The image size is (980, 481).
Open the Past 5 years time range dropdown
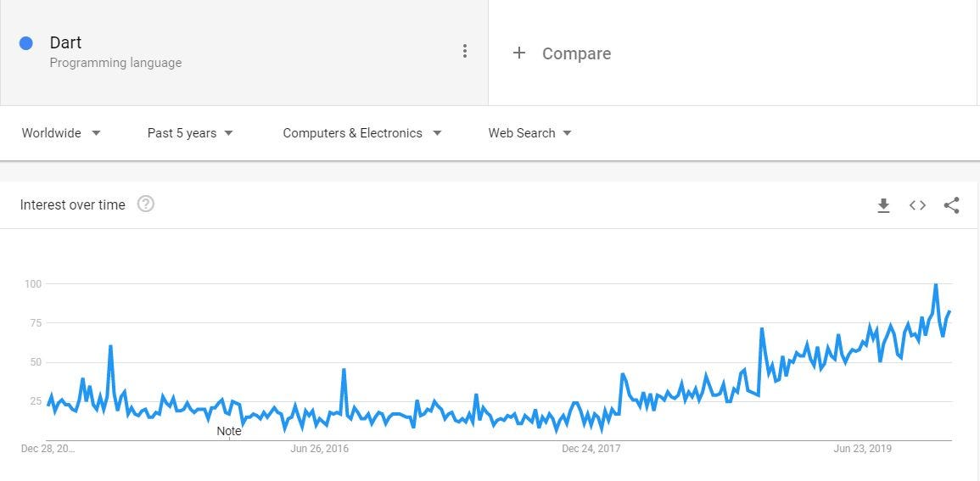coord(190,133)
